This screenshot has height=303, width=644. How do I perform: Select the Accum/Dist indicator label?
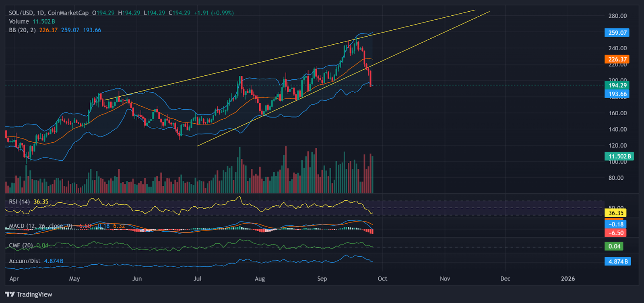click(25, 261)
